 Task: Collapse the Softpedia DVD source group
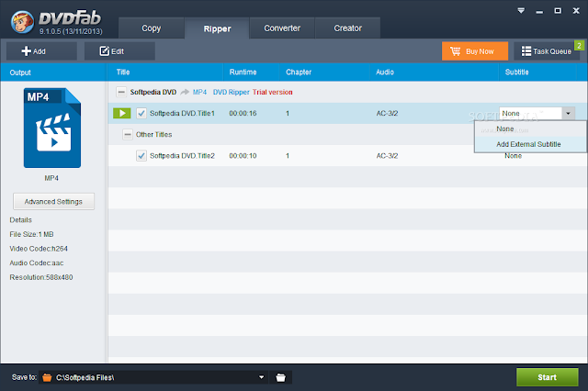121,92
